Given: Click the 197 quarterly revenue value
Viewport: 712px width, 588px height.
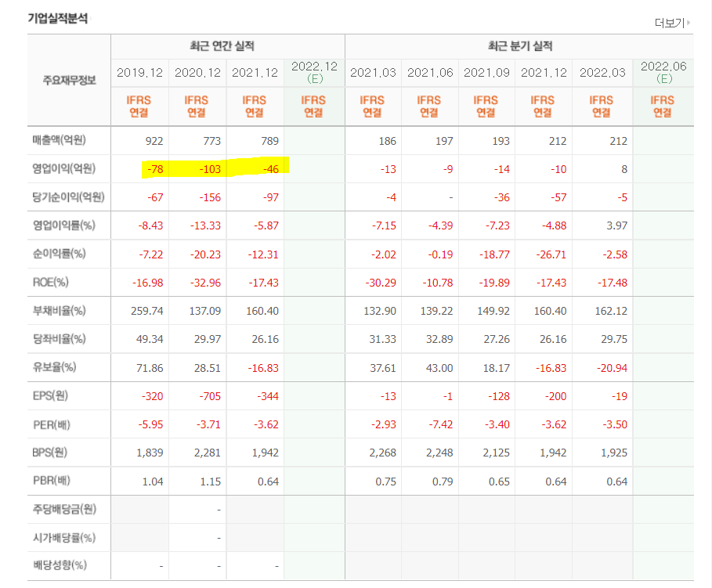Looking at the screenshot, I should 444,141.
